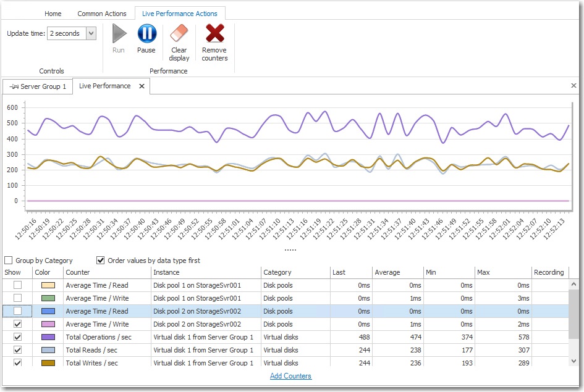Click the Clear display eraser icon

pos(179,34)
